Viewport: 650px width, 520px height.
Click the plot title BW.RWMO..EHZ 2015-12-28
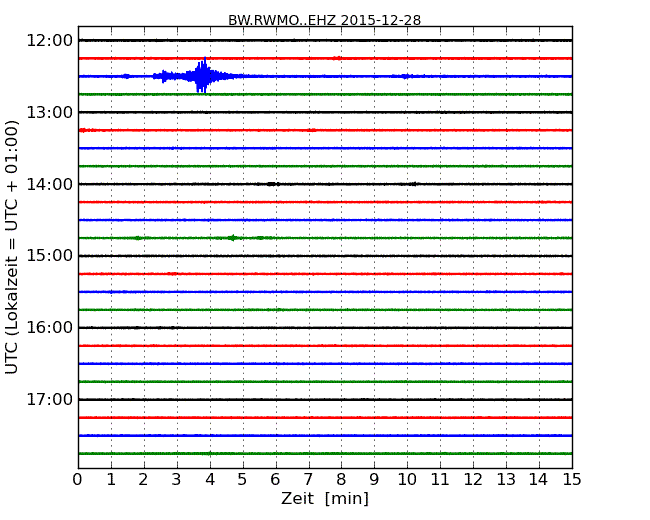325,20
